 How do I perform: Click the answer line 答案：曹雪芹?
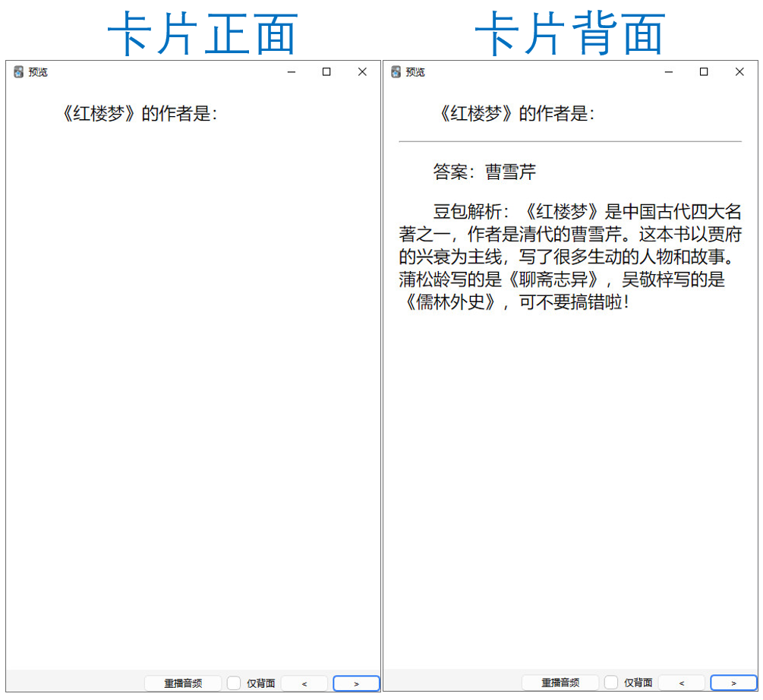pyautogui.click(x=484, y=172)
